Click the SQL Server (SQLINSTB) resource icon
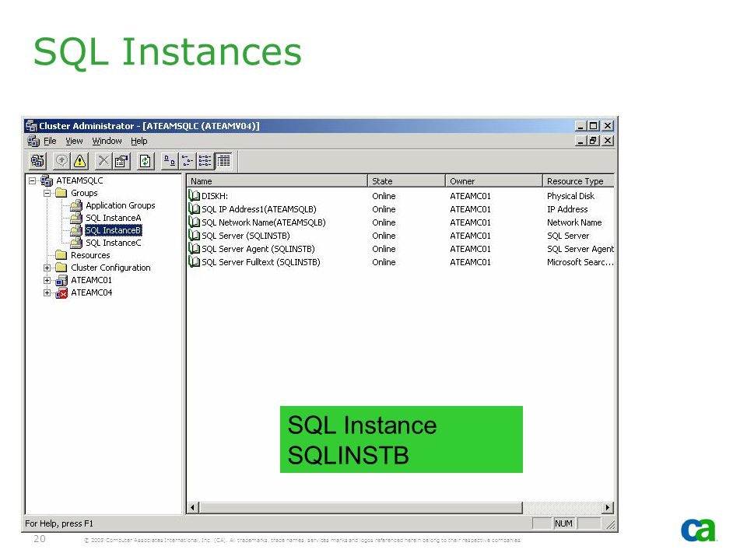747x560 pixels. [x=194, y=236]
